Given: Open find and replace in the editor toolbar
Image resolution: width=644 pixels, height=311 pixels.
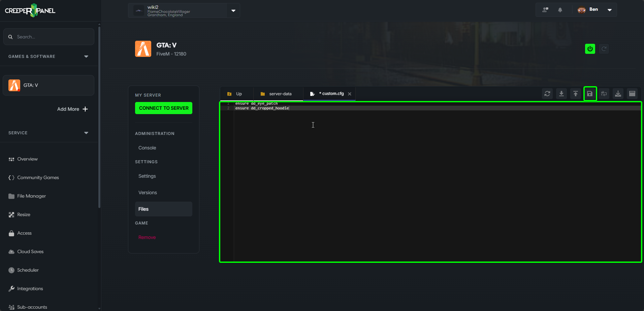Looking at the screenshot, I should coord(604,94).
